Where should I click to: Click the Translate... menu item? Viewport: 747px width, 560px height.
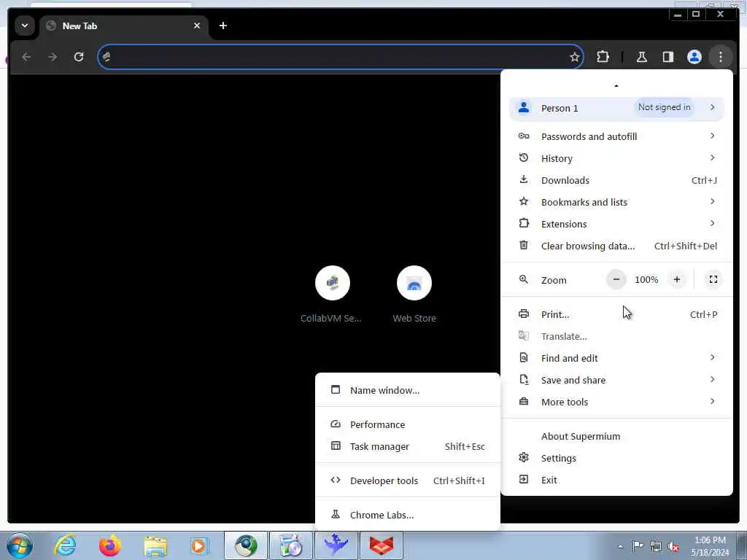[x=616, y=337]
